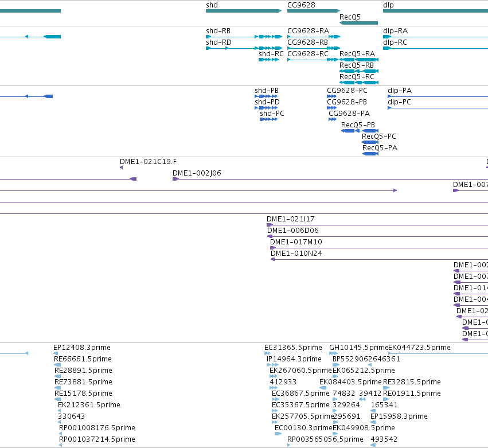488x448 pixels.
Task: Select the shd-PC protein feature
Action: tap(268, 119)
